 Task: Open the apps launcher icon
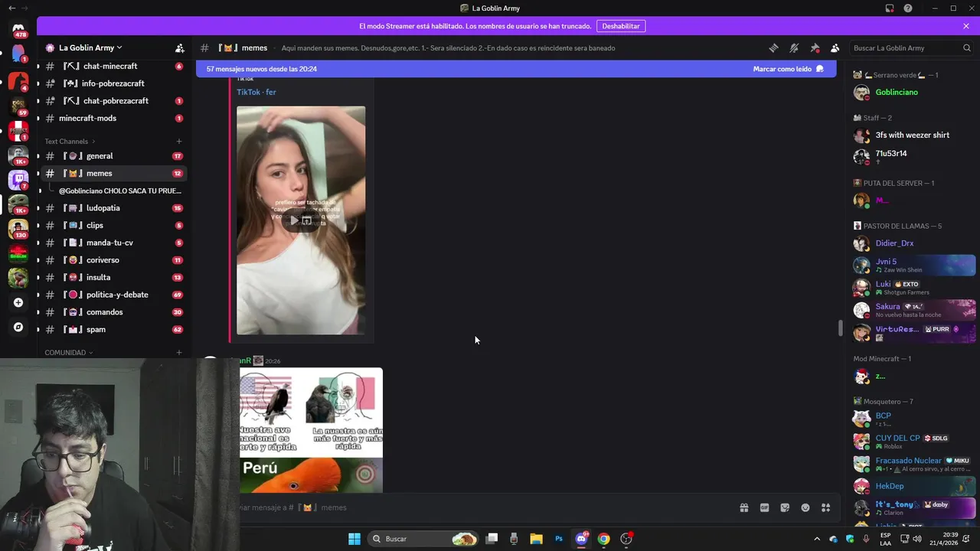pos(826,507)
